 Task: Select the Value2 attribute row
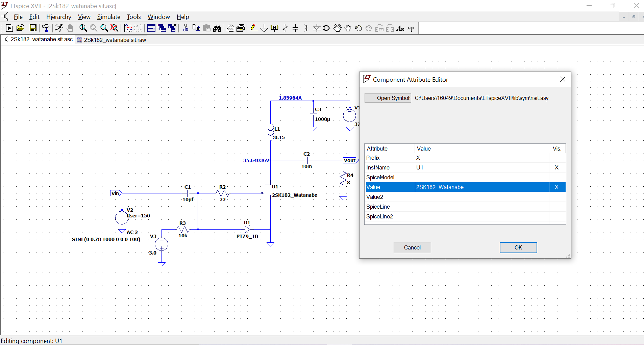click(465, 197)
